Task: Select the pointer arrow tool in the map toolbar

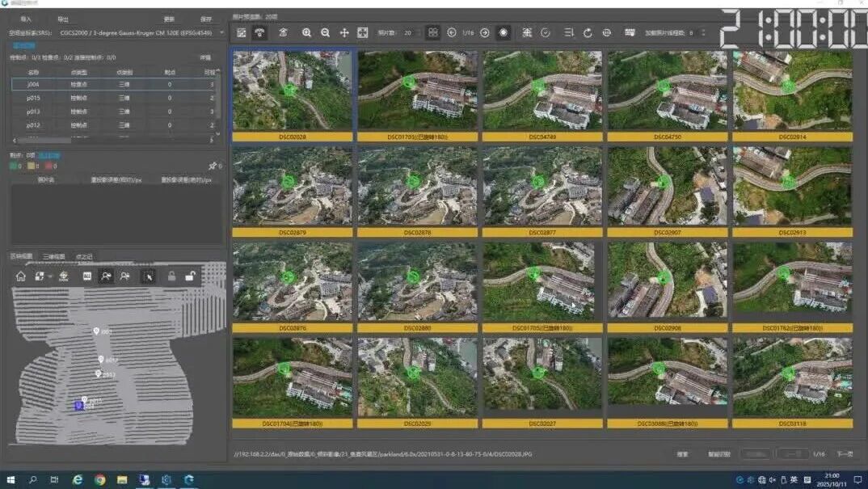Action: [149, 276]
